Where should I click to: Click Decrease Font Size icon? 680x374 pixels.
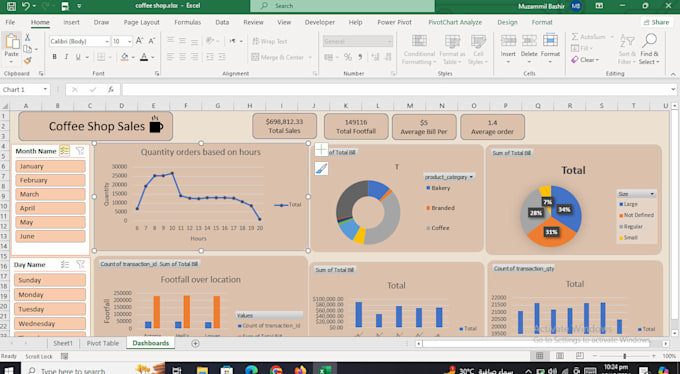point(152,41)
